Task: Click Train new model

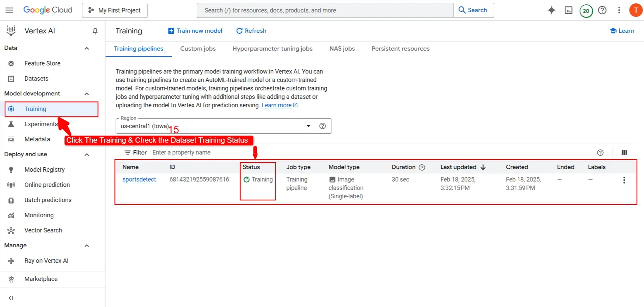Action: click(x=195, y=31)
